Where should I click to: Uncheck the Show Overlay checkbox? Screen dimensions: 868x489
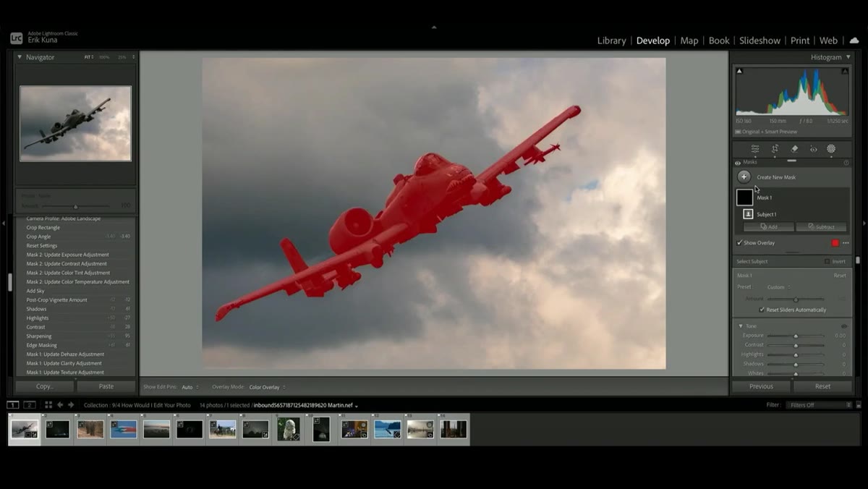739,243
